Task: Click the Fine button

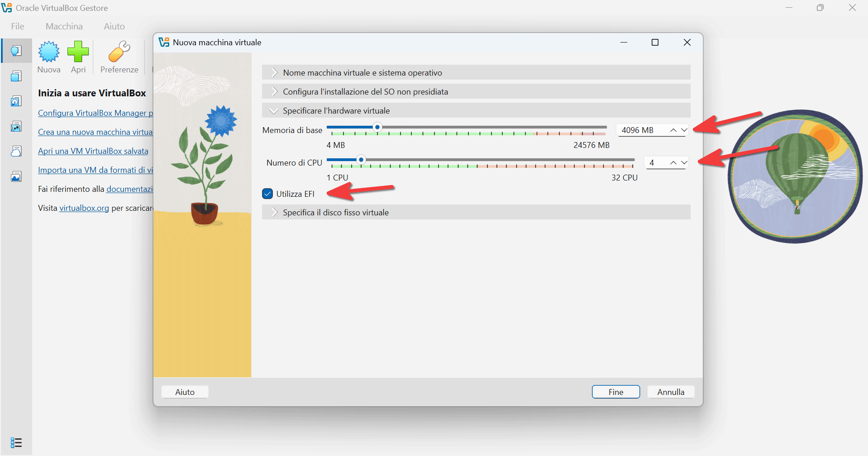Action: 616,392
